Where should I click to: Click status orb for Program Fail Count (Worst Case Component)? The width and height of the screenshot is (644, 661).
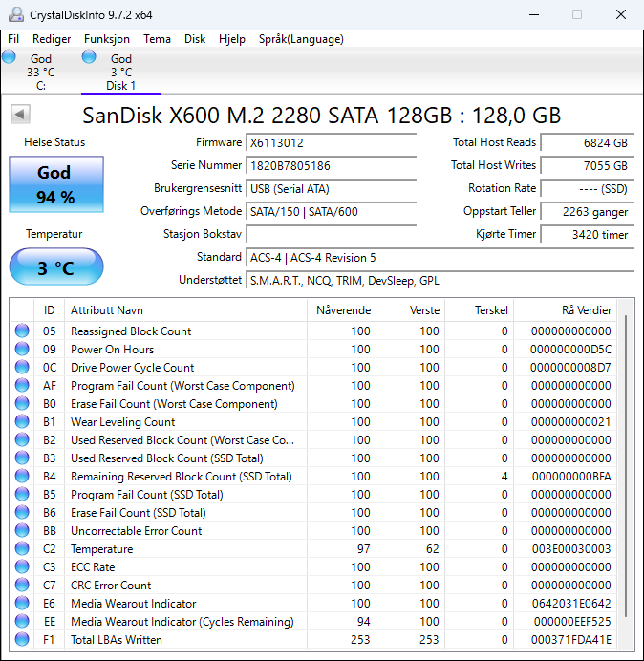(x=22, y=385)
